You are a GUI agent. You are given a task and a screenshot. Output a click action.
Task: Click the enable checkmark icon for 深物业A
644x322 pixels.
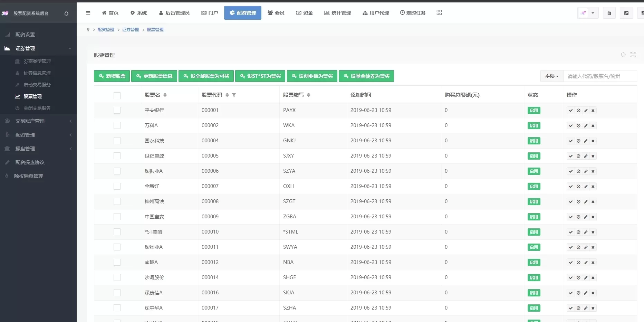pos(571,247)
